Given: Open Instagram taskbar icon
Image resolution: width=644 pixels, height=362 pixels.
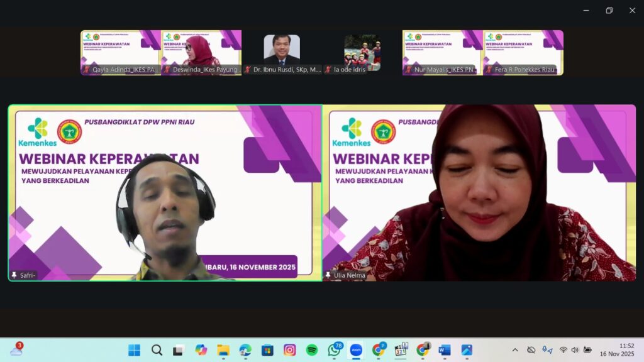Looking at the screenshot, I should (289, 350).
